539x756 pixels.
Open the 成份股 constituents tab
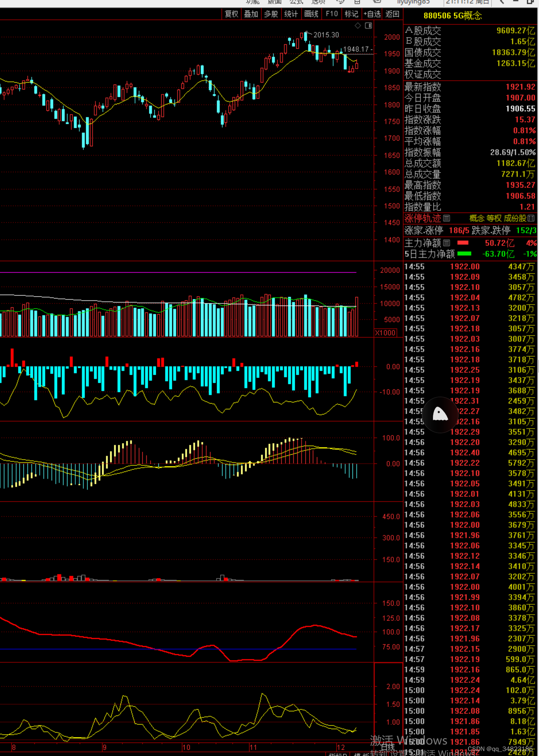515,218
